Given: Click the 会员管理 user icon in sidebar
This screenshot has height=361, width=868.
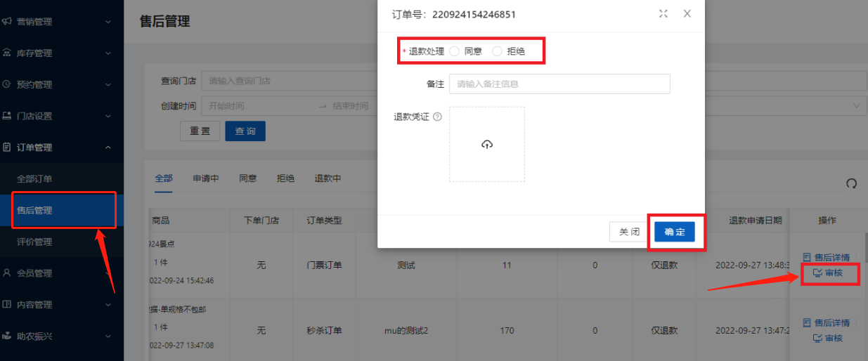Looking at the screenshot, I should [7, 273].
